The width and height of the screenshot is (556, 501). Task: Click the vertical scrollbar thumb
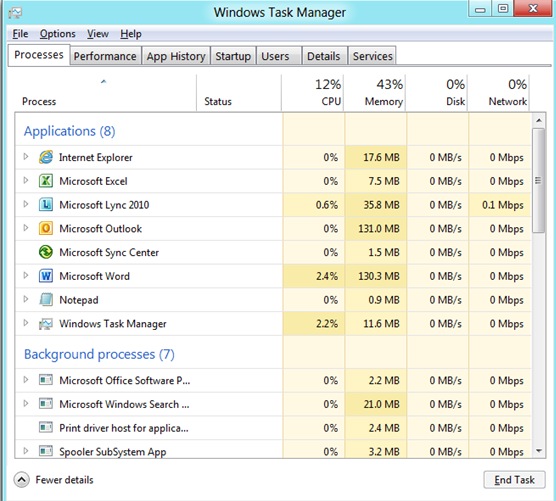pyautogui.click(x=539, y=180)
